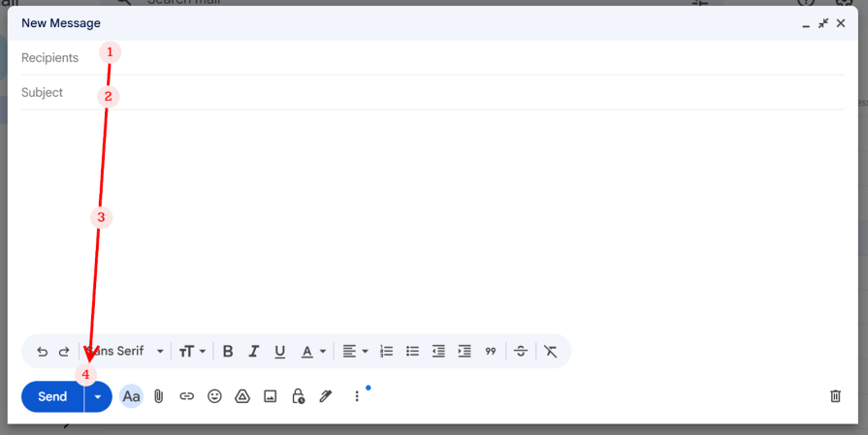The height and width of the screenshot is (435, 868).
Task: Decrease the indent
Action: click(438, 351)
